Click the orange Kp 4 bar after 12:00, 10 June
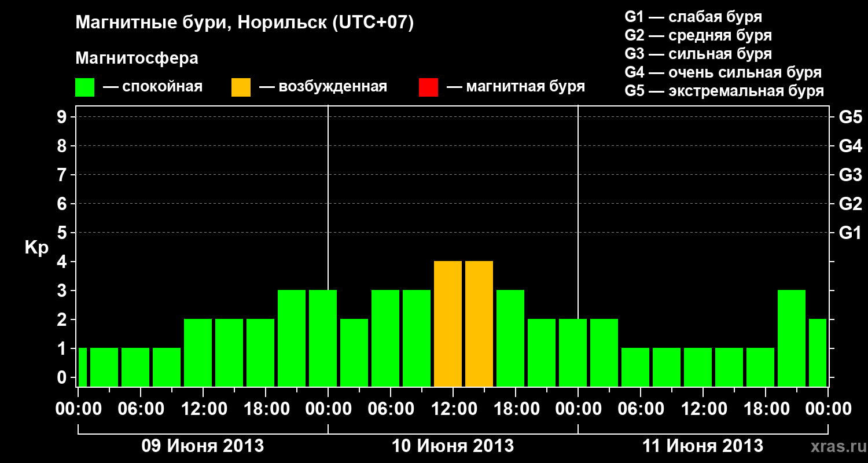Screen dimensions: 868x463 click(479, 324)
